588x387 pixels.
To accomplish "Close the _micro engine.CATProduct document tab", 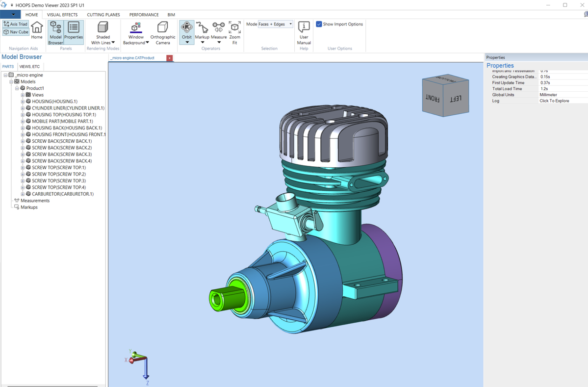I will pyautogui.click(x=170, y=58).
